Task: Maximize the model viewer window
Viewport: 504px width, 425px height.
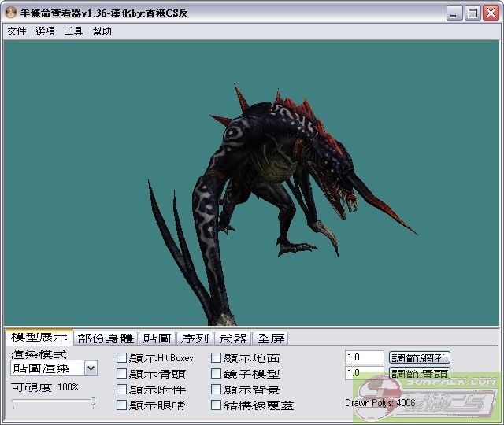Action: pos(472,13)
